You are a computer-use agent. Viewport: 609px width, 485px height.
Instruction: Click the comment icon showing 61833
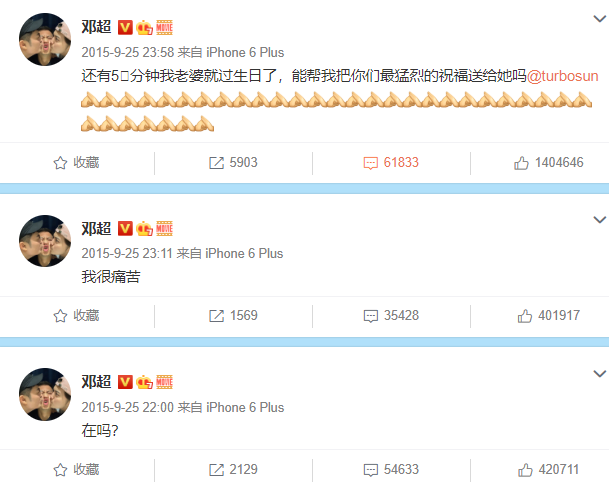point(371,163)
